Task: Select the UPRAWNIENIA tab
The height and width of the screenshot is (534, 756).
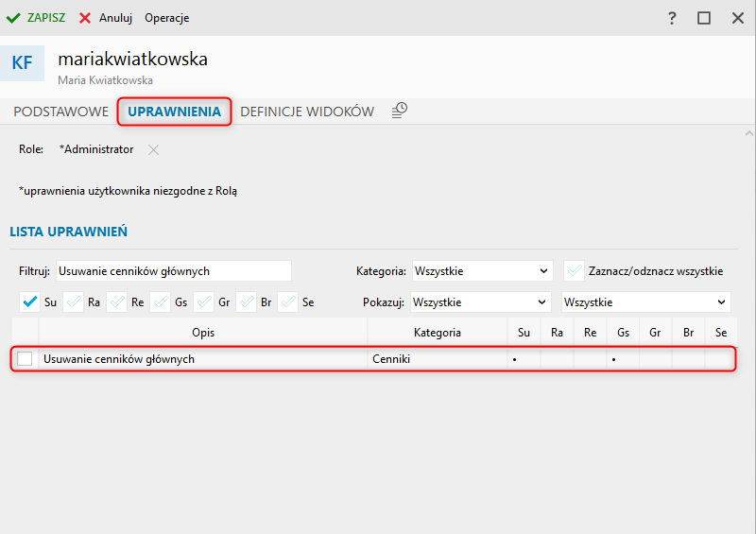Action: (174, 112)
